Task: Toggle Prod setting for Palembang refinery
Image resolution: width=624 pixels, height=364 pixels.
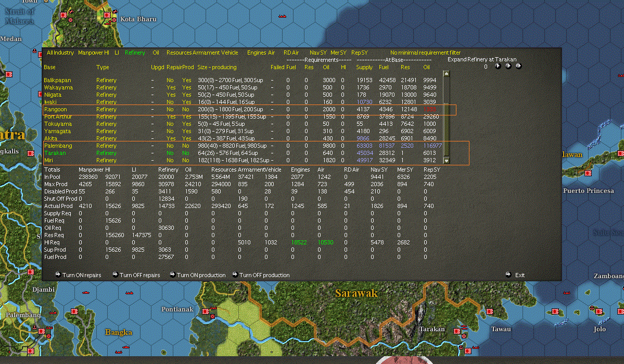Action: tap(185, 146)
